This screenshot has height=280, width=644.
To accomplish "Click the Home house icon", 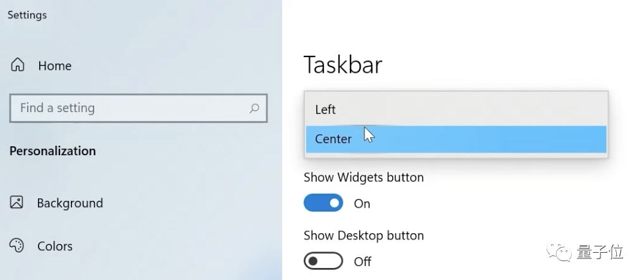I will (x=18, y=65).
